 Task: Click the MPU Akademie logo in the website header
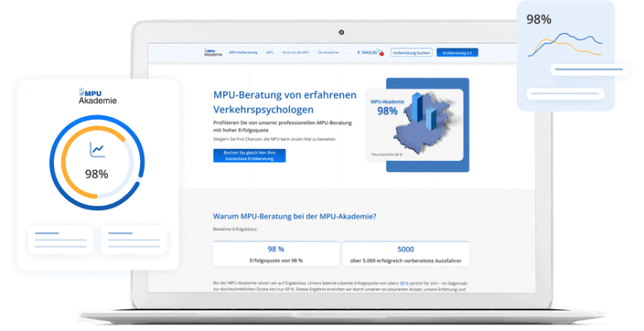pos(213,52)
